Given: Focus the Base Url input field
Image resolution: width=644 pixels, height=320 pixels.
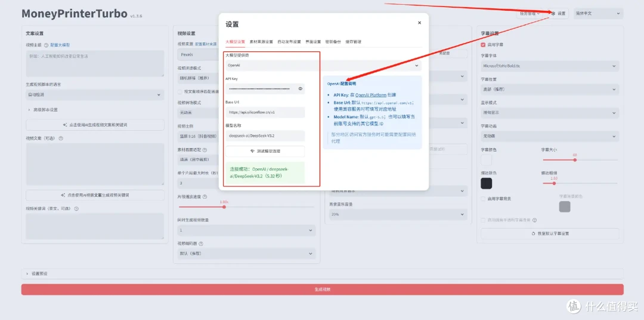Looking at the screenshot, I should coord(265,112).
